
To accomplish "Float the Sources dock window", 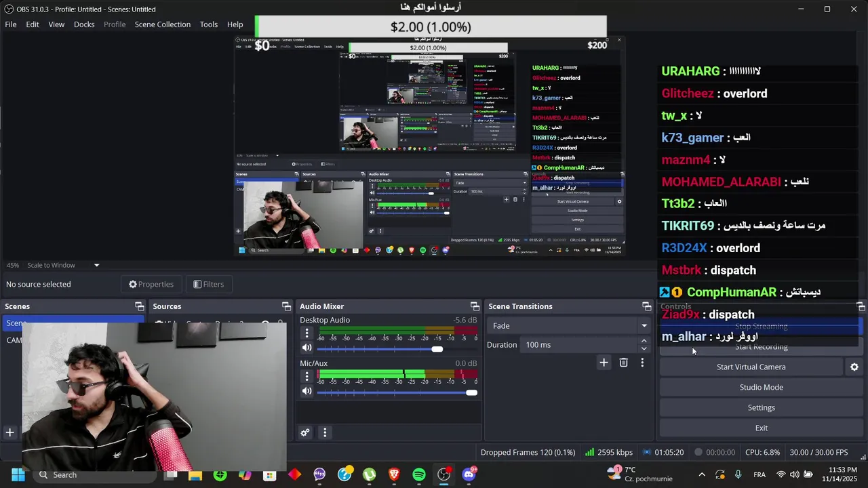I will tap(286, 306).
